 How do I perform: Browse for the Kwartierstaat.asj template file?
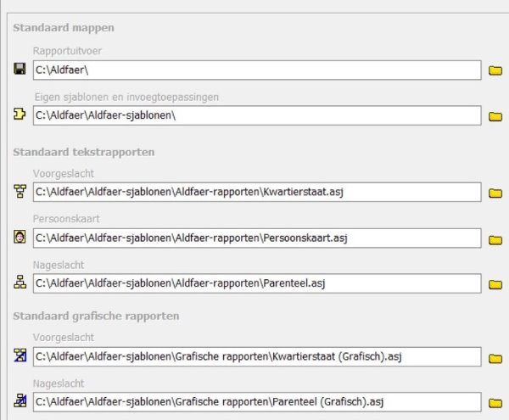tap(496, 193)
